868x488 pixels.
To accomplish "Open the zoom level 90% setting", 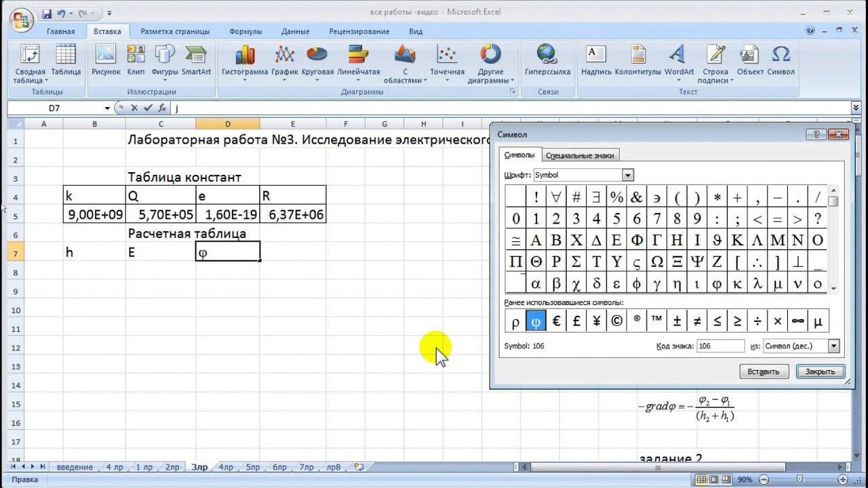I will tap(745, 479).
